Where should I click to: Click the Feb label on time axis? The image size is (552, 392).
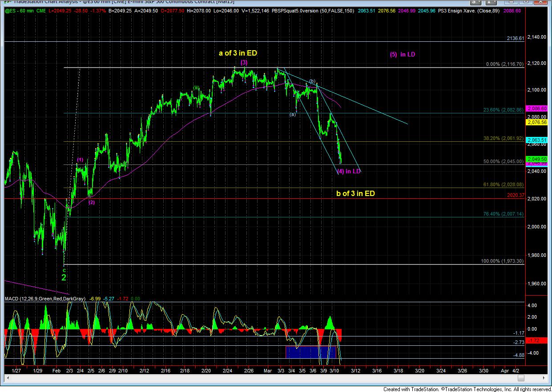tap(56, 370)
